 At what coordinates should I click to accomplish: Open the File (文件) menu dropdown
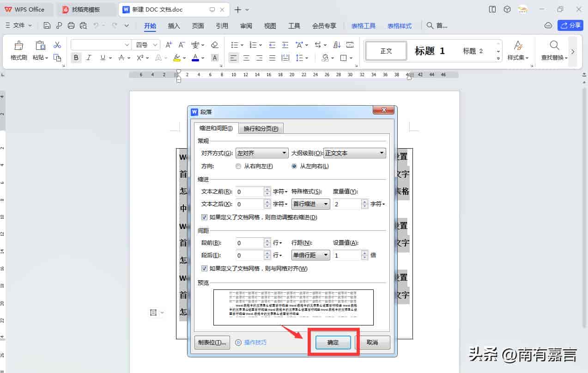(19, 25)
